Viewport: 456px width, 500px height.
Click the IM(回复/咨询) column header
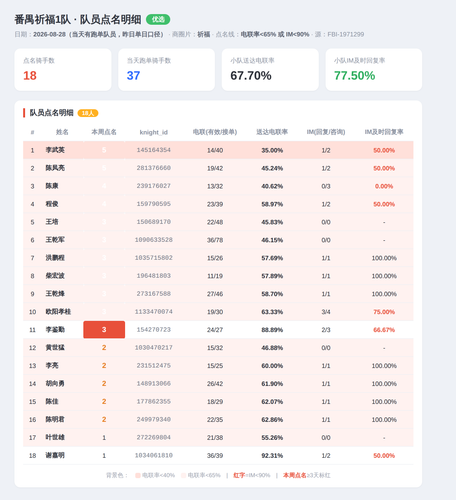coord(326,132)
